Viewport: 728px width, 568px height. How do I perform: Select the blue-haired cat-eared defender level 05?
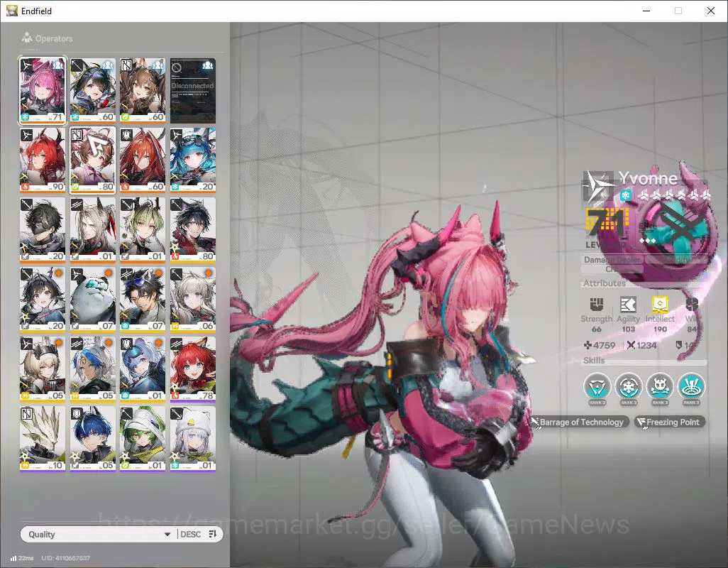click(x=92, y=439)
